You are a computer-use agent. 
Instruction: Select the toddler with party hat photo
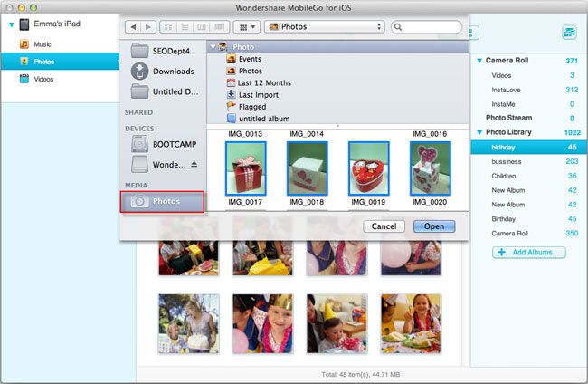337,323
